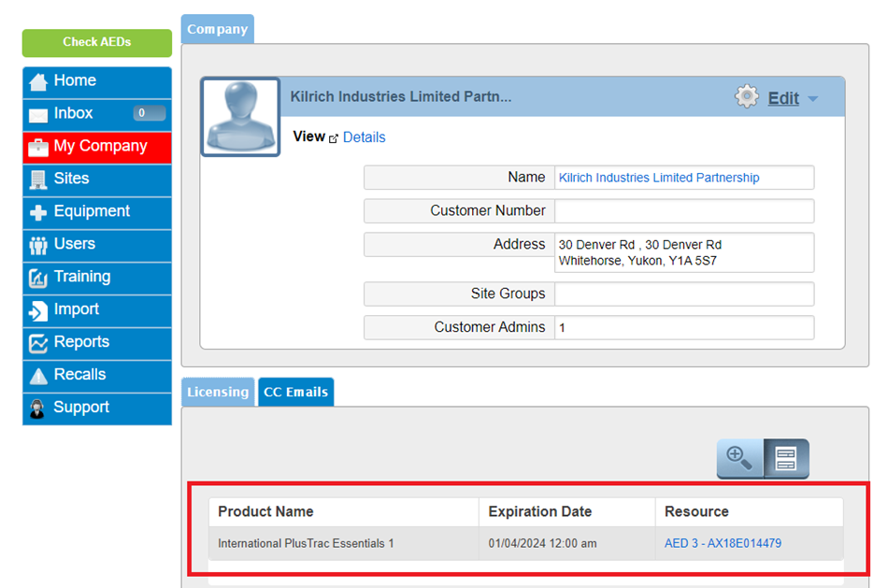Go to Home menu label
The height and width of the screenshot is (588, 888).
[x=75, y=80]
